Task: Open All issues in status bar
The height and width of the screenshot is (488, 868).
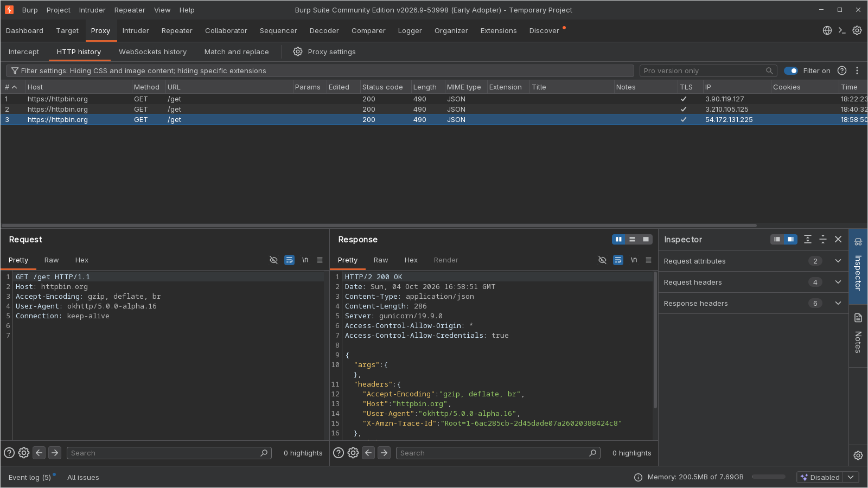Action: 83,477
